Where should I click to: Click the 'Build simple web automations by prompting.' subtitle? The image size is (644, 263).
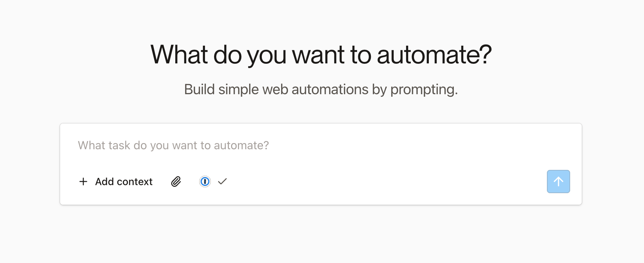[321, 89]
